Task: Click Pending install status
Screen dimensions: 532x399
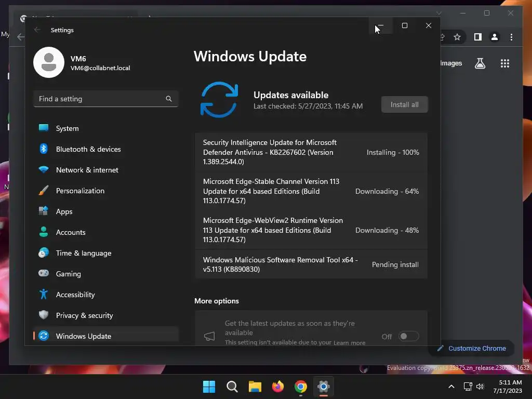Action: point(395,264)
